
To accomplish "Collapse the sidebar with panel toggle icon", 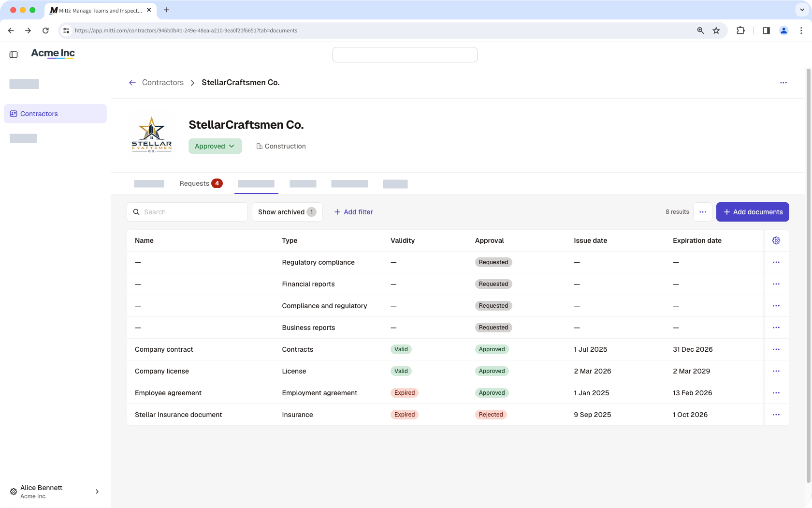I will click(x=14, y=55).
